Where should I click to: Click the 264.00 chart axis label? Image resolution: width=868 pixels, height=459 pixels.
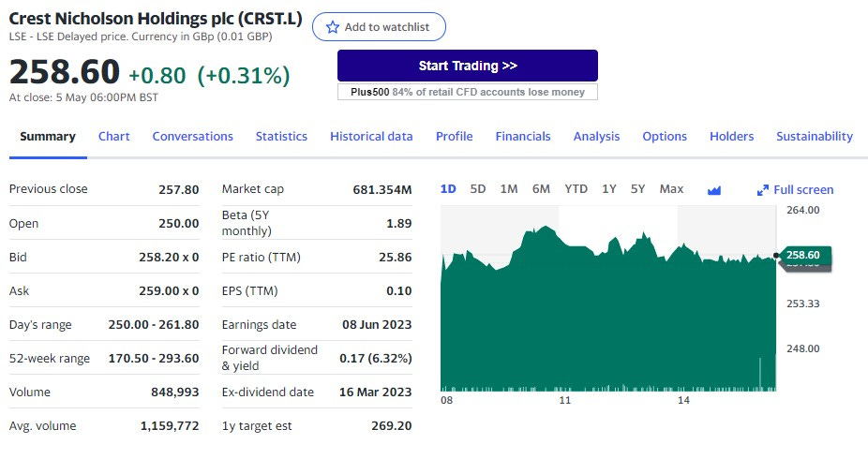coord(802,210)
